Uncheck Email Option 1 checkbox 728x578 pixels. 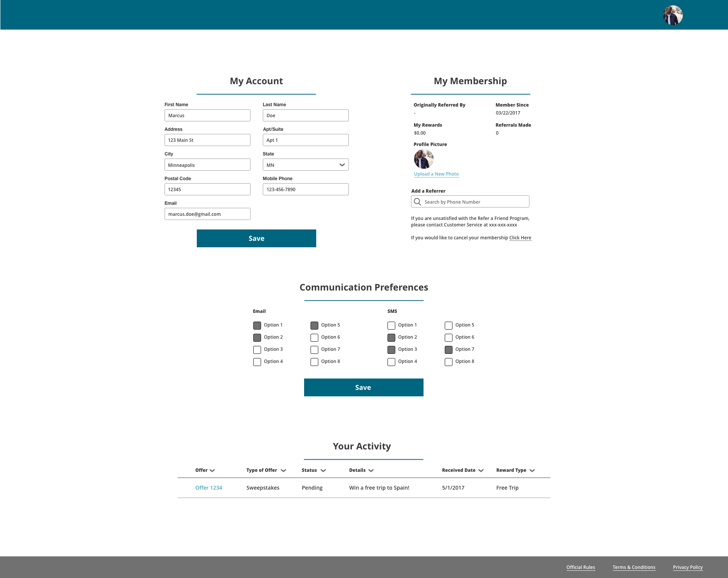[x=257, y=325]
